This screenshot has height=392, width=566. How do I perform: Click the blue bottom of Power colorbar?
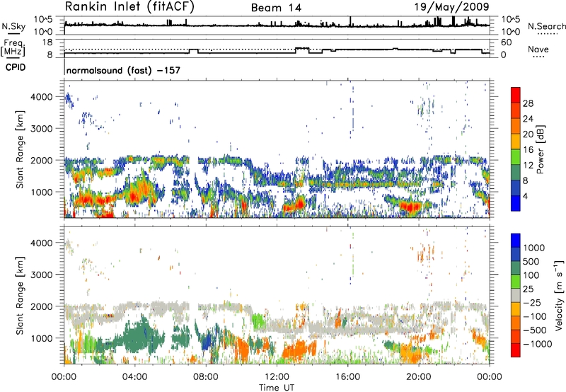click(x=516, y=203)
